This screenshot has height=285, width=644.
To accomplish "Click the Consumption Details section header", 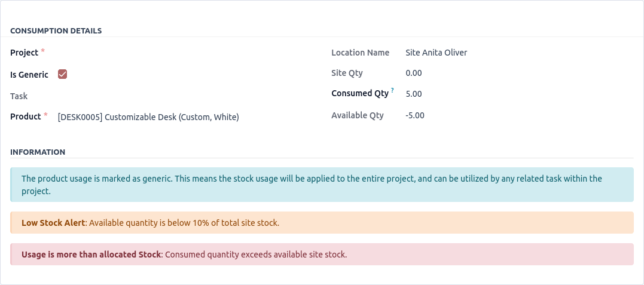I will [x=56, y=31].
